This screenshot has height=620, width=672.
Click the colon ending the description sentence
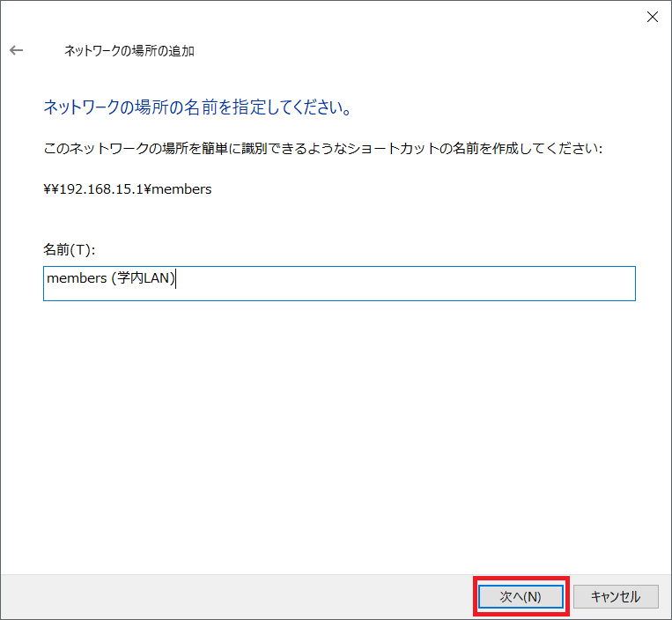601,149
